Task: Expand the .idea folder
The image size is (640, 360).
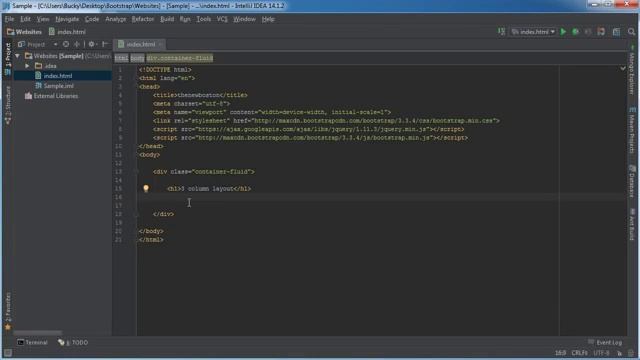Action: click(x=27, y=66)
